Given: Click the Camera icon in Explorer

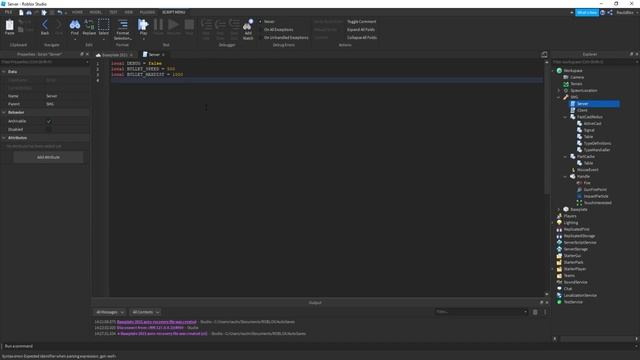Looking at the screenshot, I should (566, 77).
